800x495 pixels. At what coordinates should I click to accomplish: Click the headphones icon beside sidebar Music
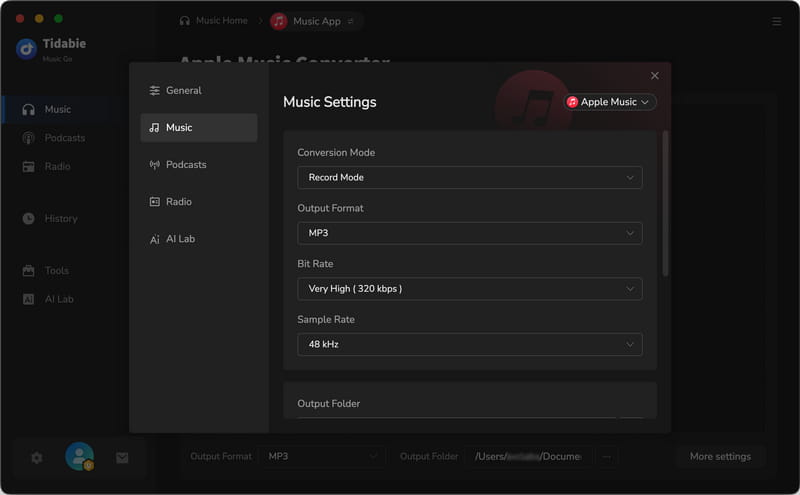(x=29, y=109)
